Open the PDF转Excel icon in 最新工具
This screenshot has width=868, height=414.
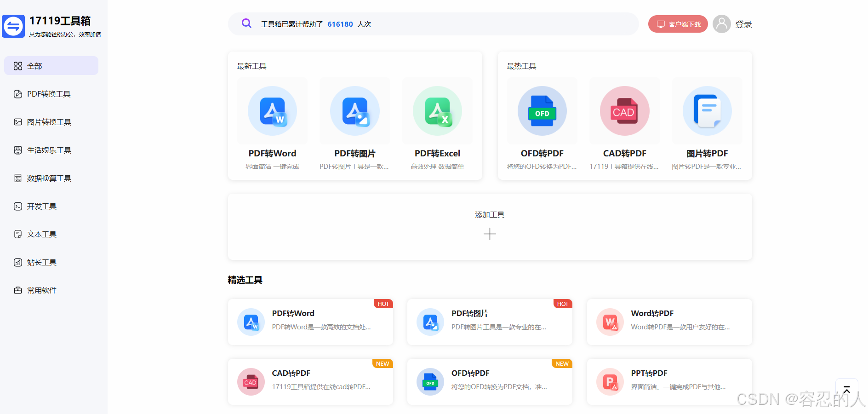tap(437, 111)
